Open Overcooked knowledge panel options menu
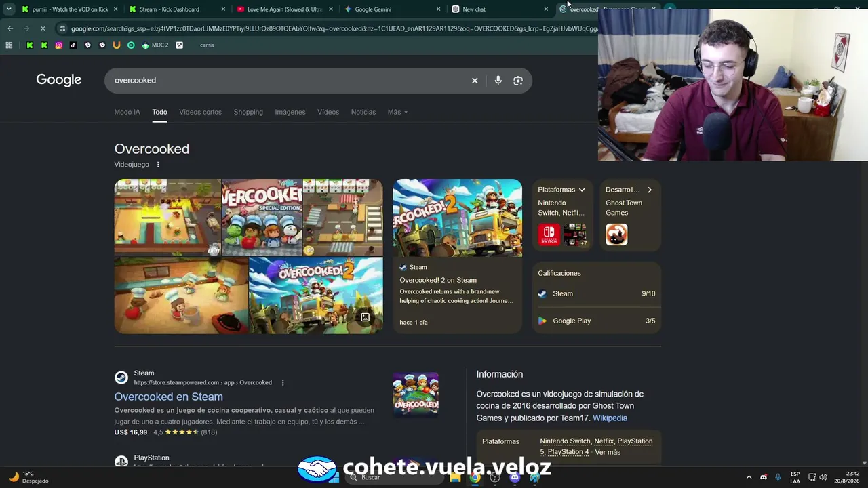Screen dimensions: 868x488 click(x=158, y=165)
